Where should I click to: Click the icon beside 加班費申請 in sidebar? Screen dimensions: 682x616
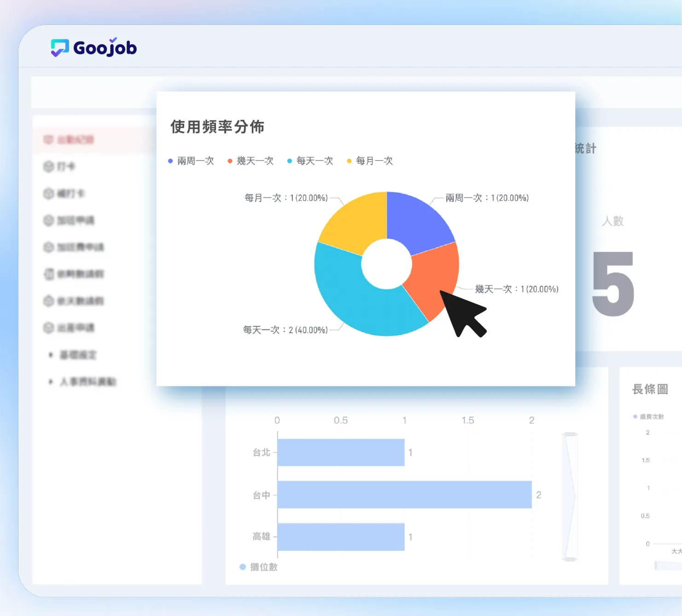click(48, 247)
